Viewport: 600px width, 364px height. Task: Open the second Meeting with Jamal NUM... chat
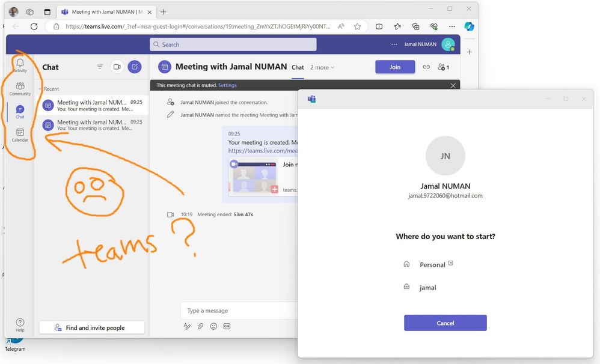pos(92,125)
